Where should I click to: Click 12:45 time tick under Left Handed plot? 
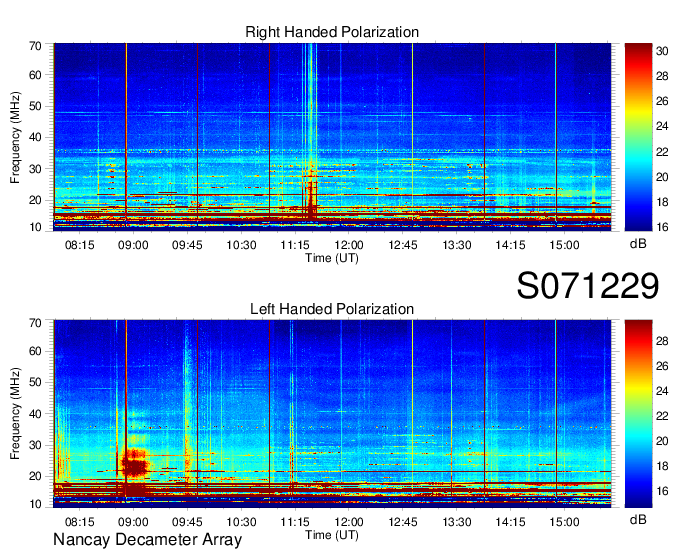point(403,522)
